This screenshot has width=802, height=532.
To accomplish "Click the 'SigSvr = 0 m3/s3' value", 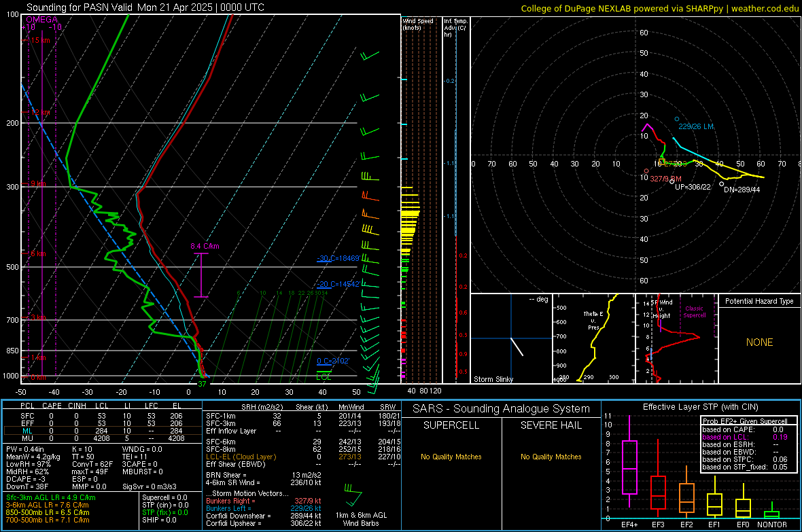I will pos(150,486).
